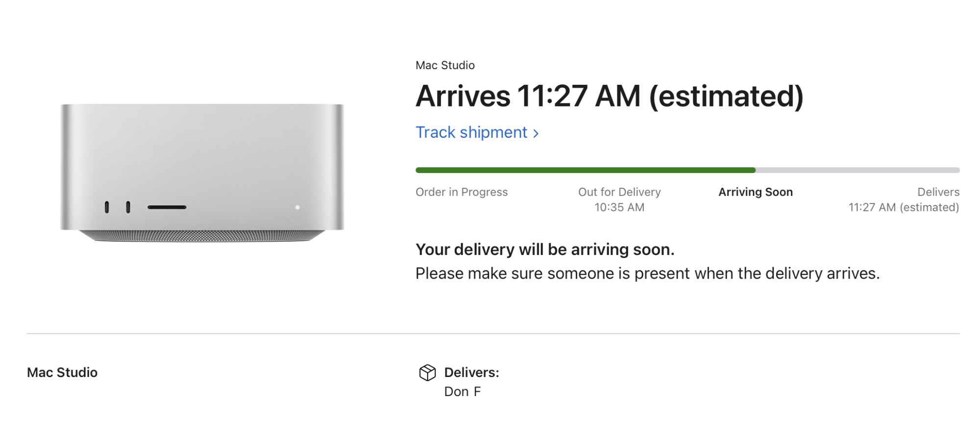This screenshot has height=428, width=980.
Task: Click the Arrives 11:27 AM (estimated) heading
Action: coord(609,96)
